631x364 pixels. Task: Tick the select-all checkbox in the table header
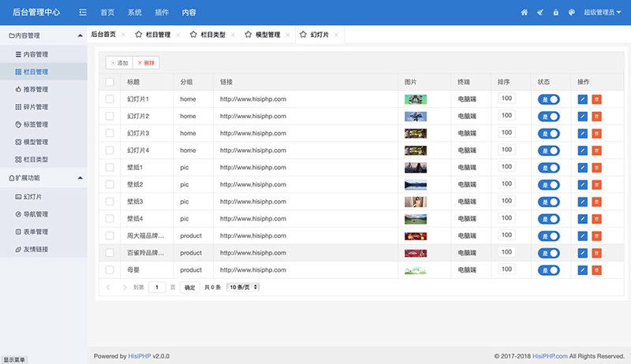(110, 82)
